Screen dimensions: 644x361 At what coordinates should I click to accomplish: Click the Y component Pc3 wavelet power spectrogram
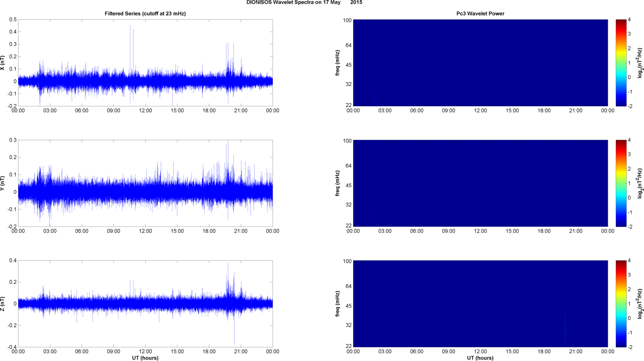[x=480, y=183]
